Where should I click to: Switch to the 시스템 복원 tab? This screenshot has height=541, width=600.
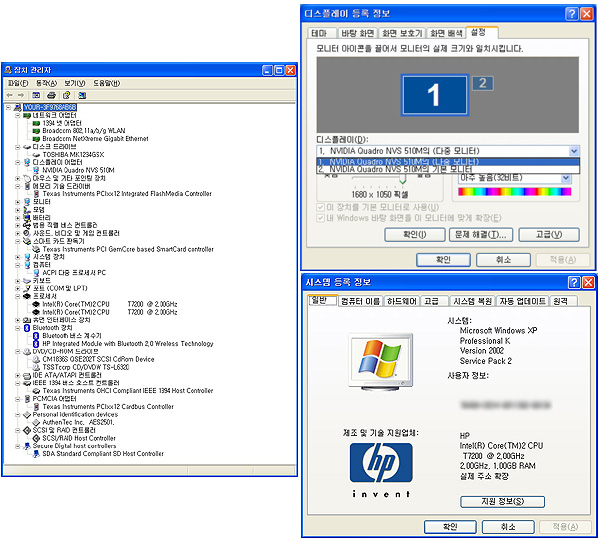pos(473,301)
